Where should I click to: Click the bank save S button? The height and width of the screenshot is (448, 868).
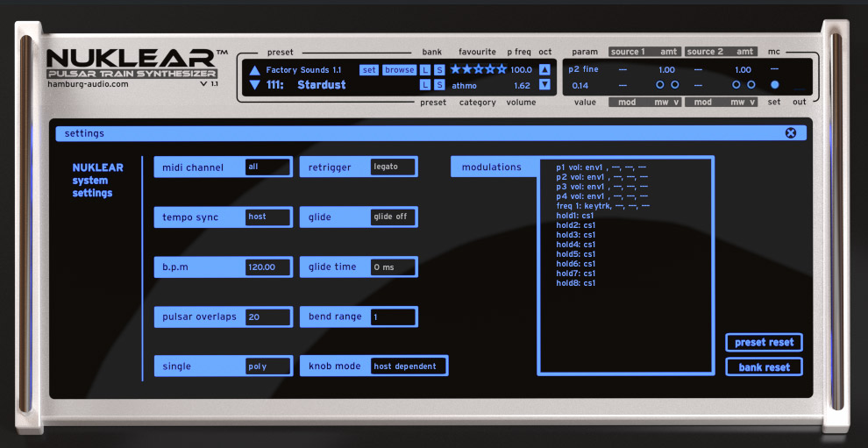coord(439,70)
